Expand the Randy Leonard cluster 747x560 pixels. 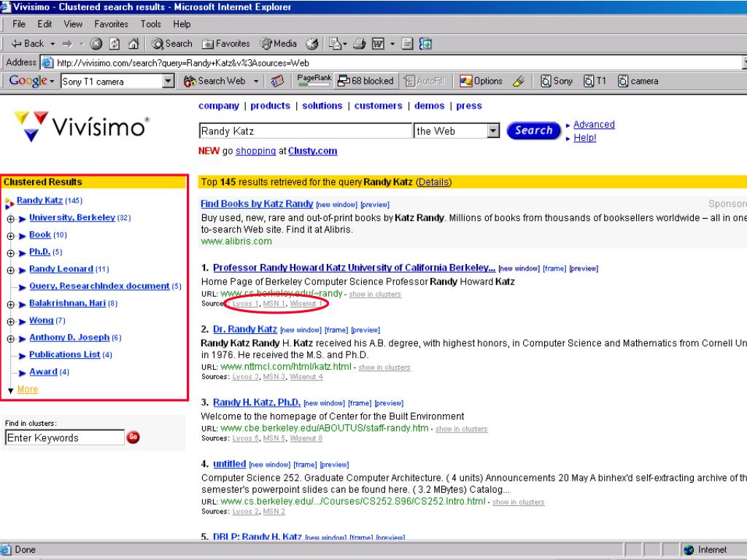pyautogui.click(x=10, y=271)
